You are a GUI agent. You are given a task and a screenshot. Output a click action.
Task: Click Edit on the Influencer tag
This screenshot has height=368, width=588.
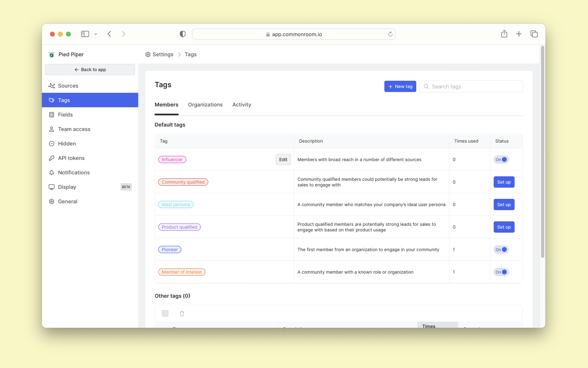(x=282, y=159)
